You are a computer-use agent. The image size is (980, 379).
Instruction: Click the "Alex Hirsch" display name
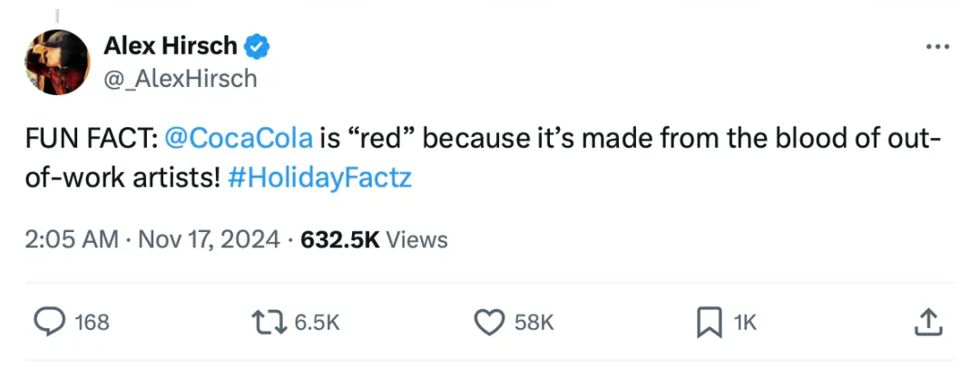(x=171, y=45)
